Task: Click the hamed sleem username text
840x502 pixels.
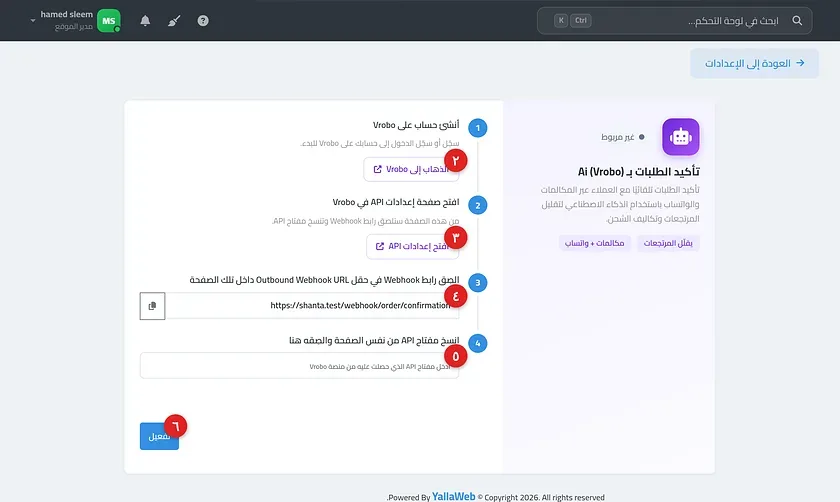Action: click(x=66, y=14)
